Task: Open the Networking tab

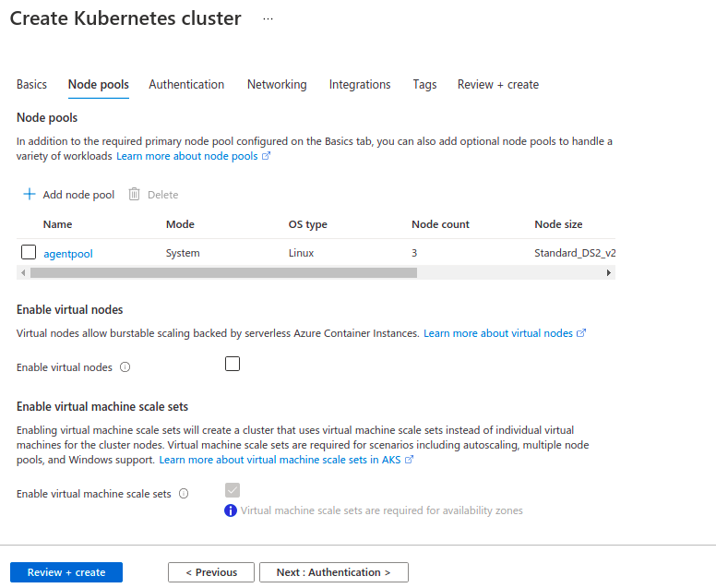Action: [x=277, y=85]
